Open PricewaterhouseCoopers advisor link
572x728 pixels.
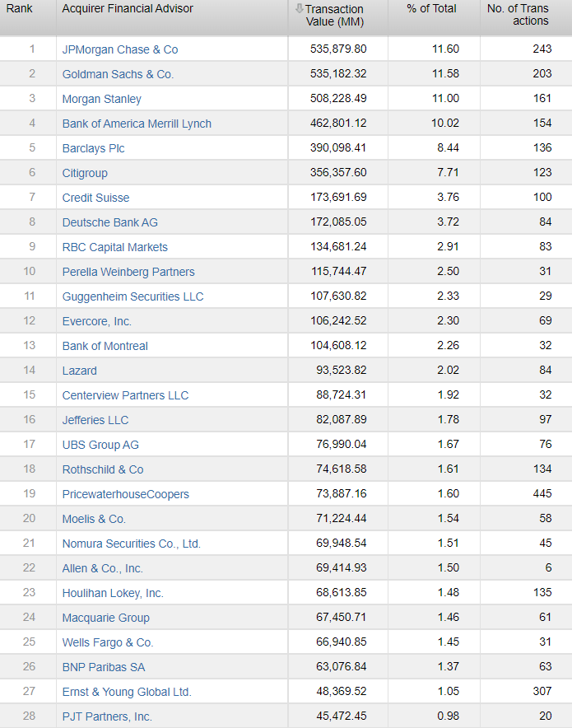[x=127, y=494]
